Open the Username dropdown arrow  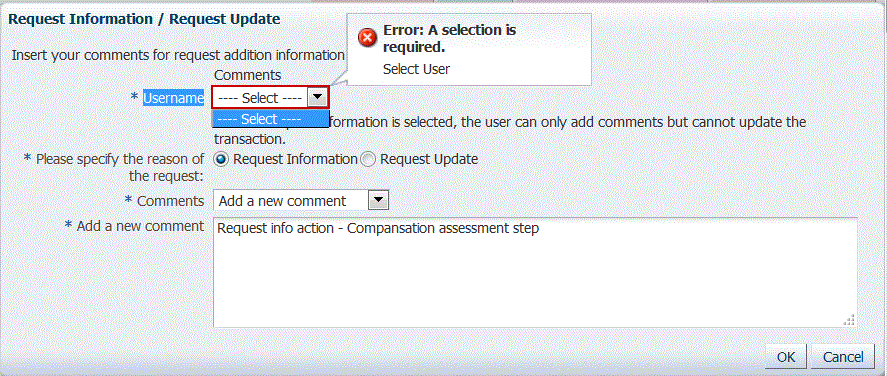click(317, 98)
